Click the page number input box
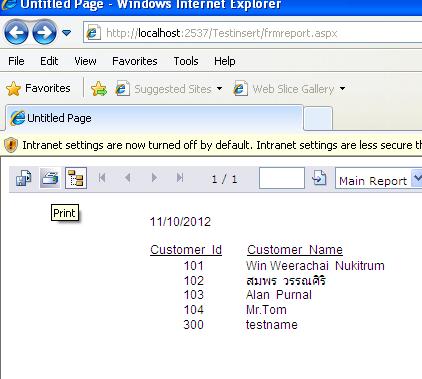 point(282,178)
